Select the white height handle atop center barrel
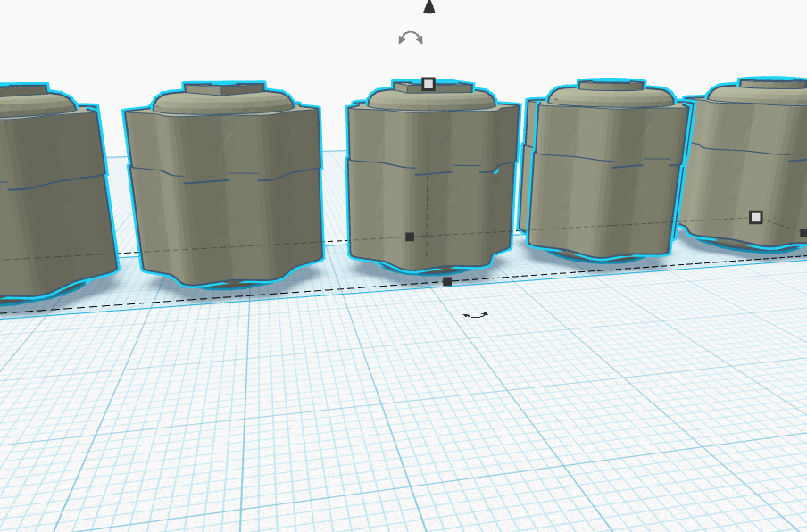The width and height of the screenshot is (807, 532). [x=428, y=84]
